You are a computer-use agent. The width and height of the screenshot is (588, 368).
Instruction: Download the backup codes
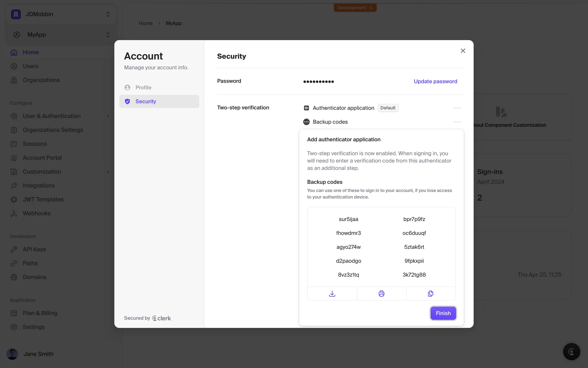tap(332, 293)
